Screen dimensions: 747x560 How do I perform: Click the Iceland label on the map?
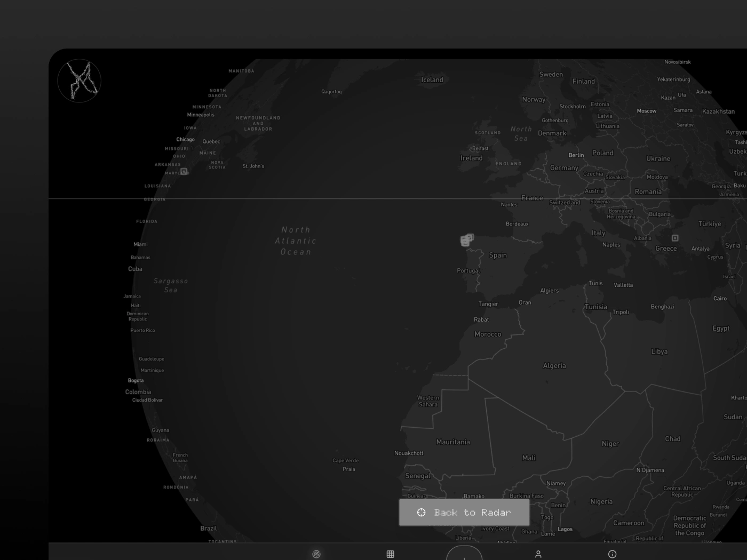click(x=432, y=80)
